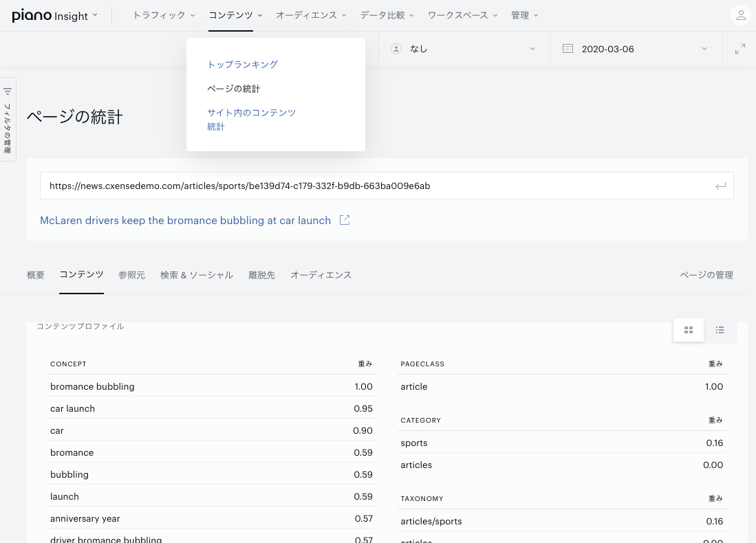Screen dimensions: 756x543
Task: Click the 'articles/sports' taxonomy row
Action: coord(562,521)
